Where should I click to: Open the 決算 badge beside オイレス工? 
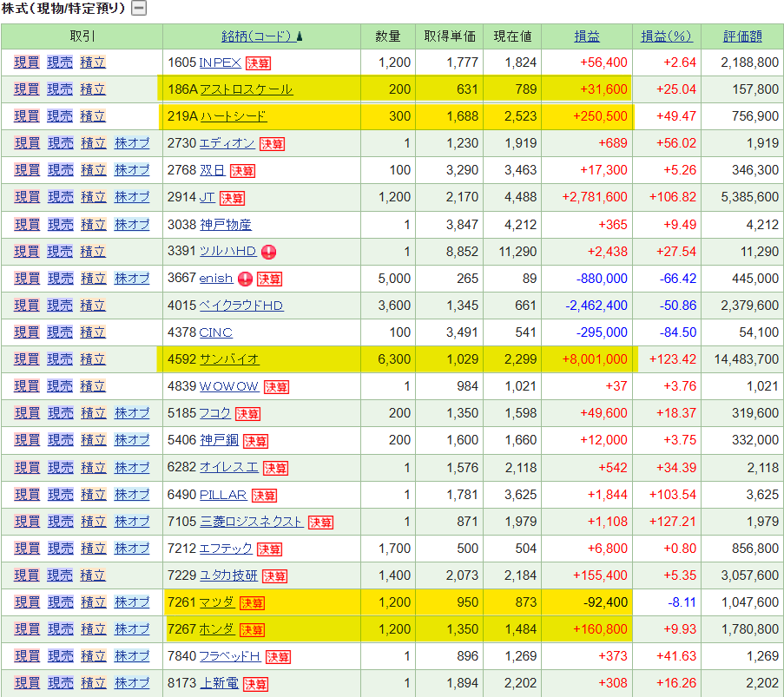pyautogui.click(x=275, y=468)
